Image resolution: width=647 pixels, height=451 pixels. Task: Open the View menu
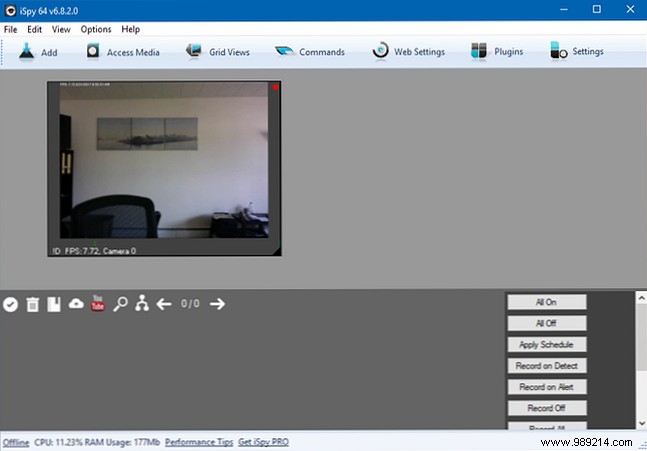(x=61, y=29)
